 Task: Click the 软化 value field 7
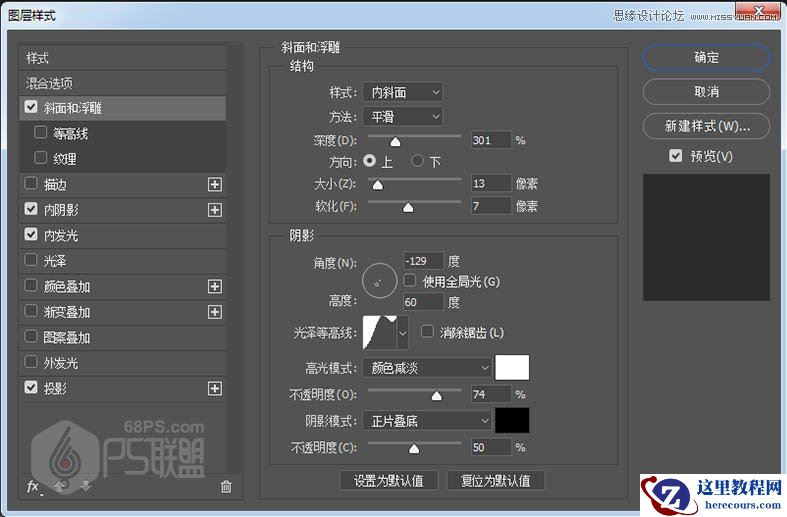click(491, 206)
